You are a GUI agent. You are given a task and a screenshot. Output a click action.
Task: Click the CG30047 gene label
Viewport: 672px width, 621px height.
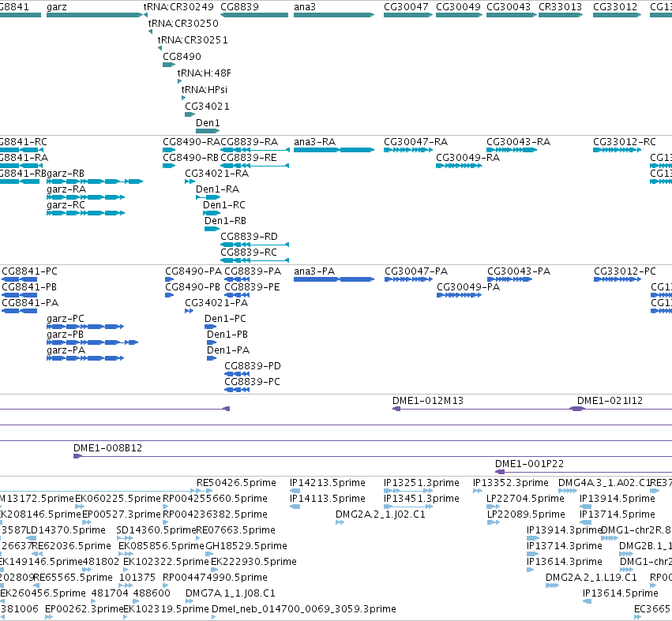406,7
